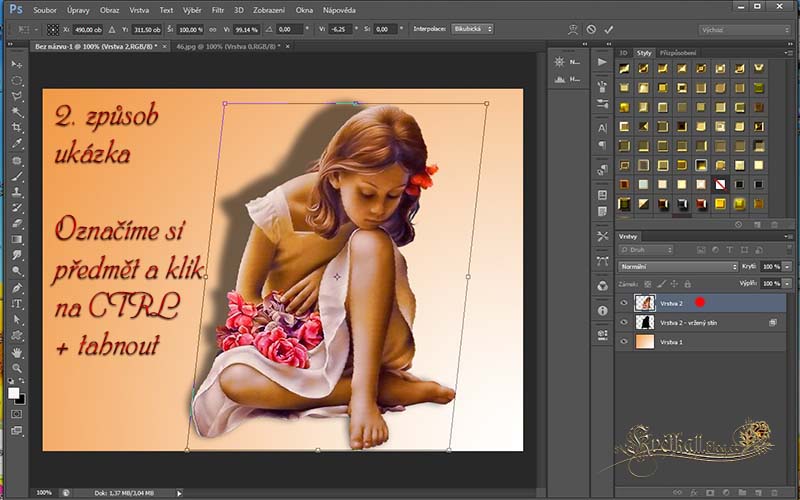Viewport: 800px width, 500px height.
Task: Open the Vrstva menu
Action: 139,10
